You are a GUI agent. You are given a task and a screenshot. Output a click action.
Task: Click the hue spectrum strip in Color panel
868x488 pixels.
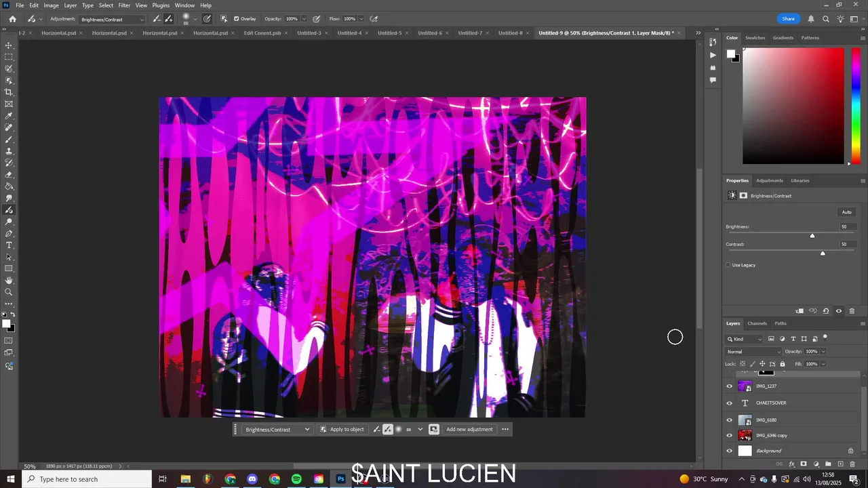click(x=856, y=106)
